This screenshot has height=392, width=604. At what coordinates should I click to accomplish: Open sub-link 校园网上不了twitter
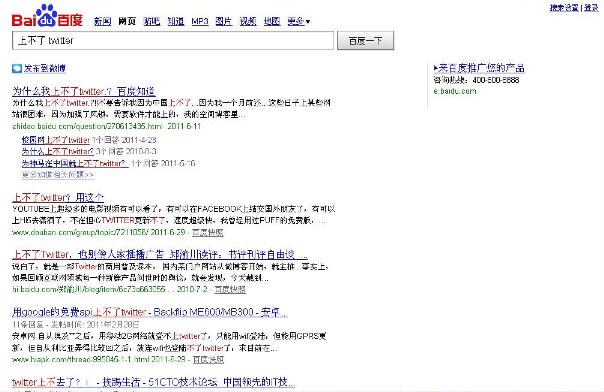pos(55,140)
